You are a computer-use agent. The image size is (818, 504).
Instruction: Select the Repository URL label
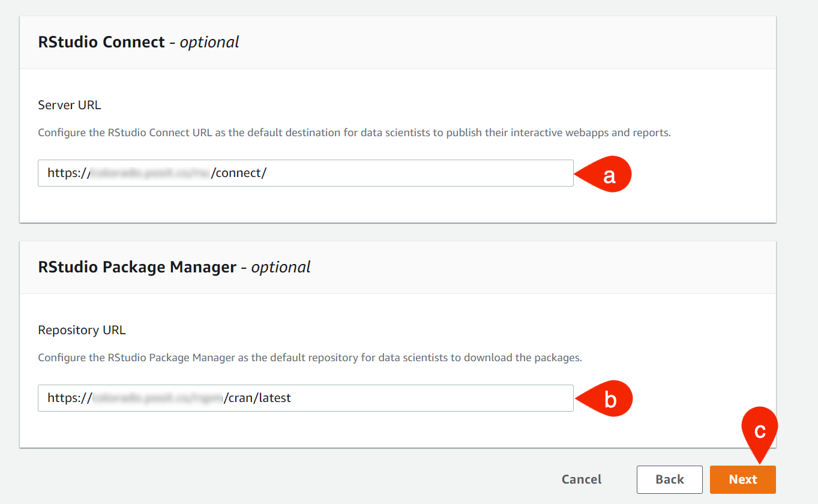tap(82, 330)
